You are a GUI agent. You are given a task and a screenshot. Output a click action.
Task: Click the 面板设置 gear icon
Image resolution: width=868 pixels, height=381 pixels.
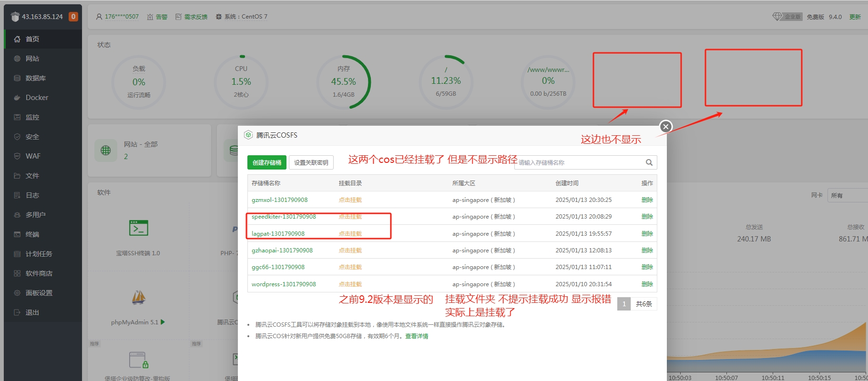(x=17, y=293)
